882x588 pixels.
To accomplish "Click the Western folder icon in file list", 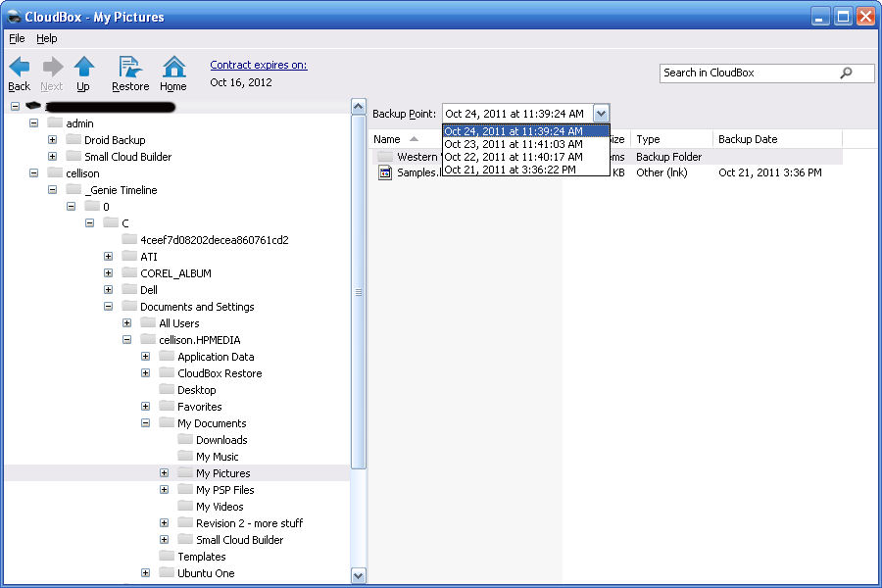I will [x=385, y=156].
